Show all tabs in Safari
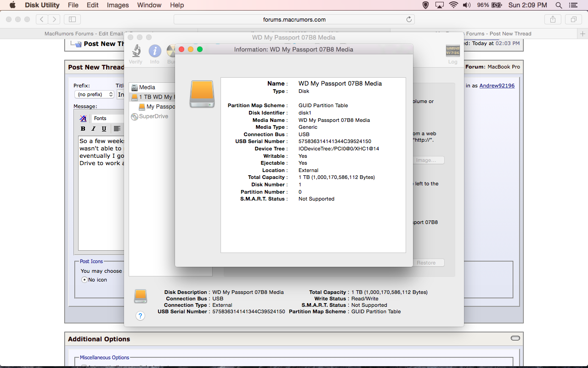 pyautogui.click(x=574, y=19)
